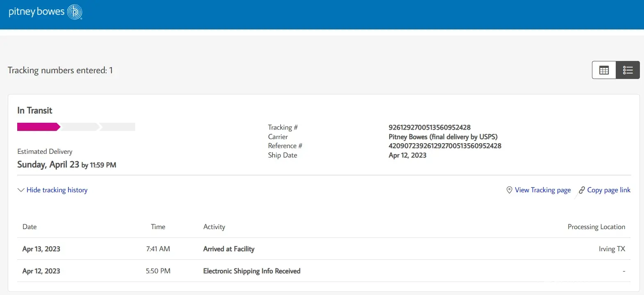Image resolution: width=644 pixels, height=295 pixels.
Task: Click the location pin icon
Action: coord(509,190)
